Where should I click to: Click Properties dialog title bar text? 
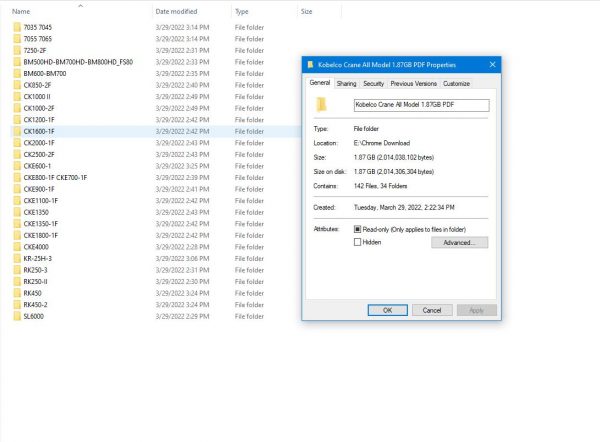(x=387, y=65)
